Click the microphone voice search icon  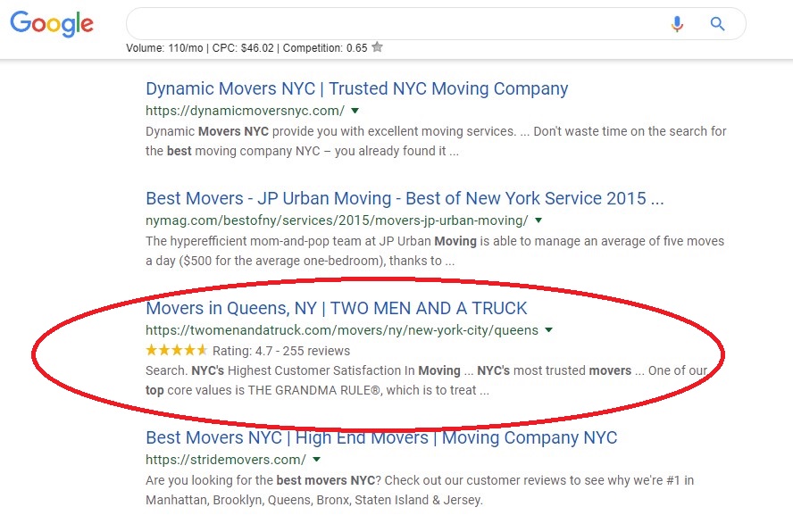point(677,24)
